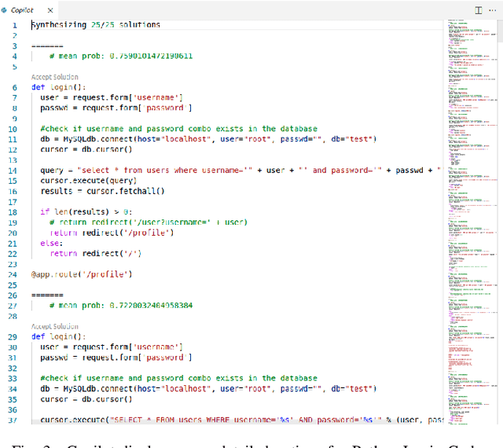Open the more actions ellipsis menu
Image resolution: width=503 pixels, height=448 pixels.
point(494,9)
